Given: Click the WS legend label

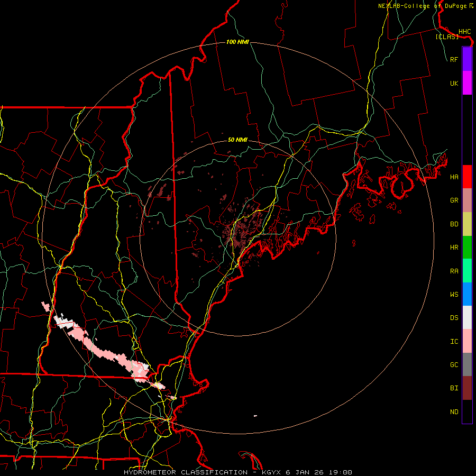Looking at the screenshot, I should click(x=454, y=295).
